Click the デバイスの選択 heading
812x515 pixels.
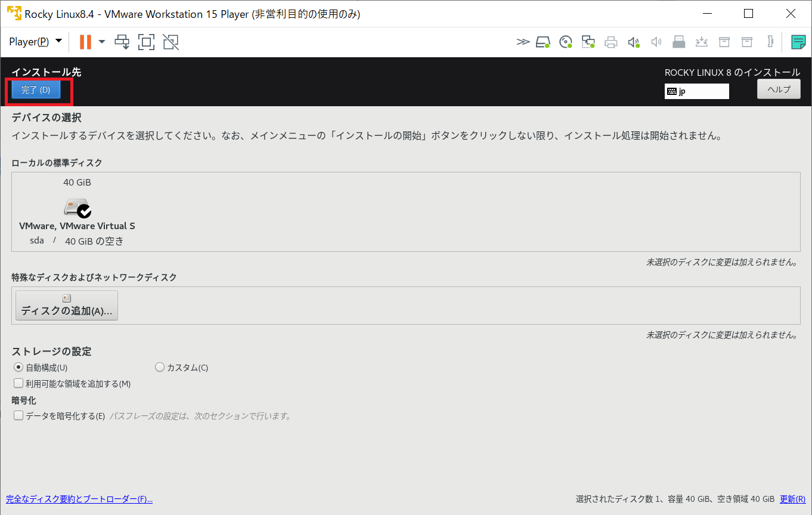tap(47, 118)
